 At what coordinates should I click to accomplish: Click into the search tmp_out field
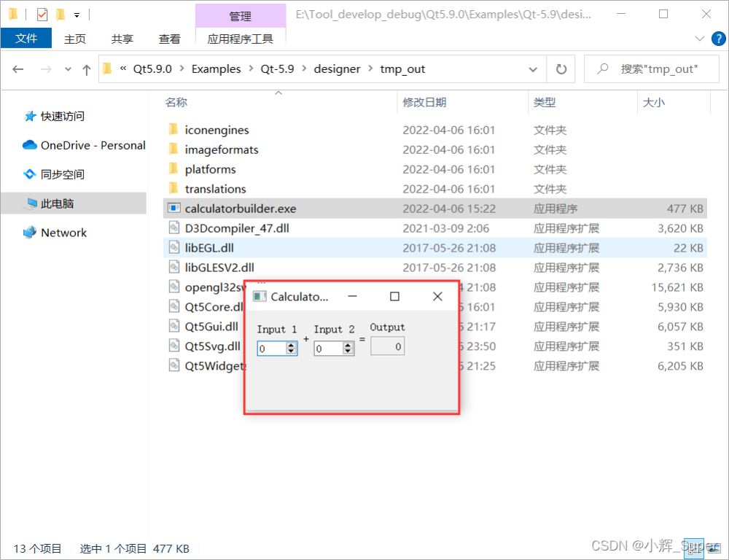tap(656, 69)
